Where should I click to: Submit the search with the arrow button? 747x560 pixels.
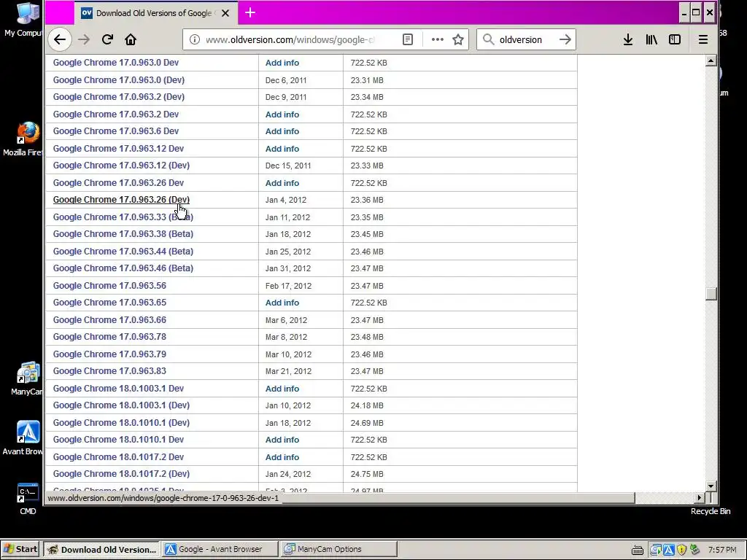(x=565, y=39)
